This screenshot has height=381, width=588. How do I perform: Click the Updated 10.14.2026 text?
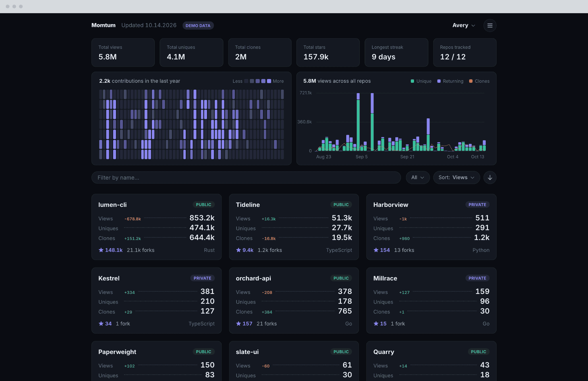coord(149,25)
